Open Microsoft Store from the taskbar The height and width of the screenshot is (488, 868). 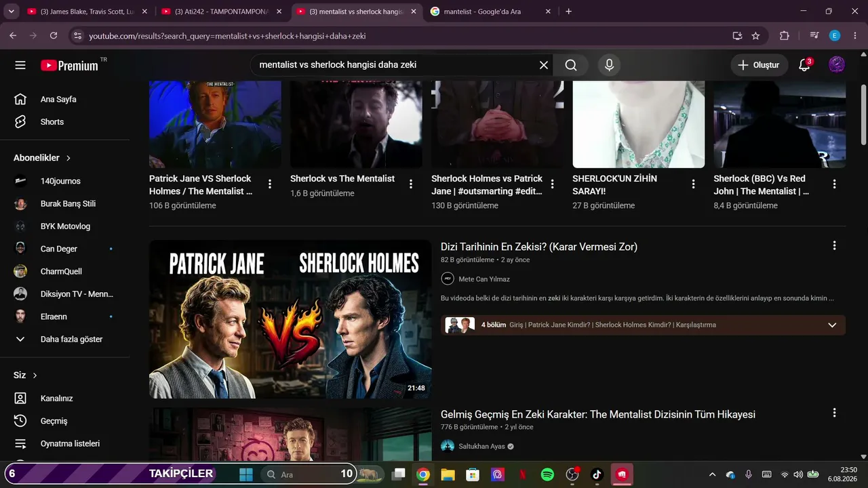(x=473, y=474)
